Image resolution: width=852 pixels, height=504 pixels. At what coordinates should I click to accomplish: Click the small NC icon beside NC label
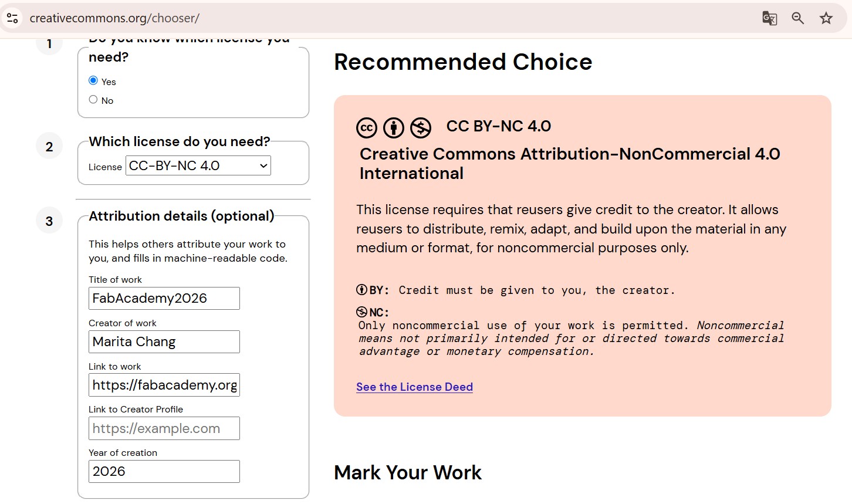pos(361,312)
